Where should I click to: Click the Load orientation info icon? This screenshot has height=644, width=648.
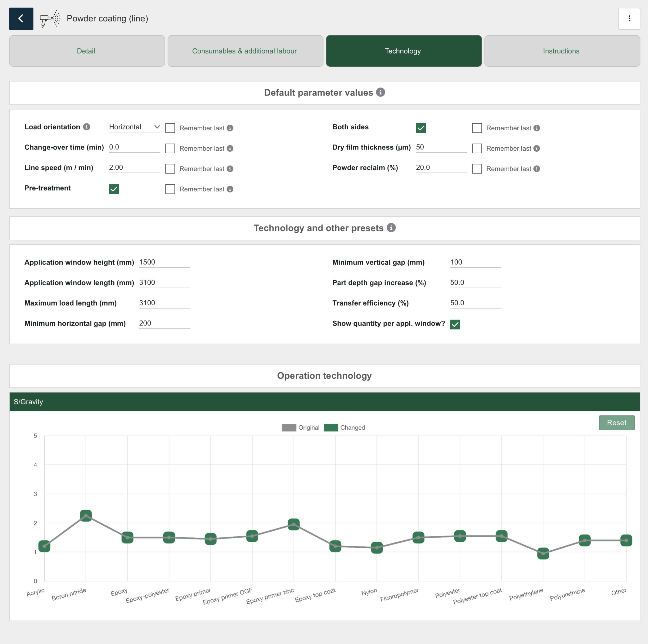click(86, 127)
